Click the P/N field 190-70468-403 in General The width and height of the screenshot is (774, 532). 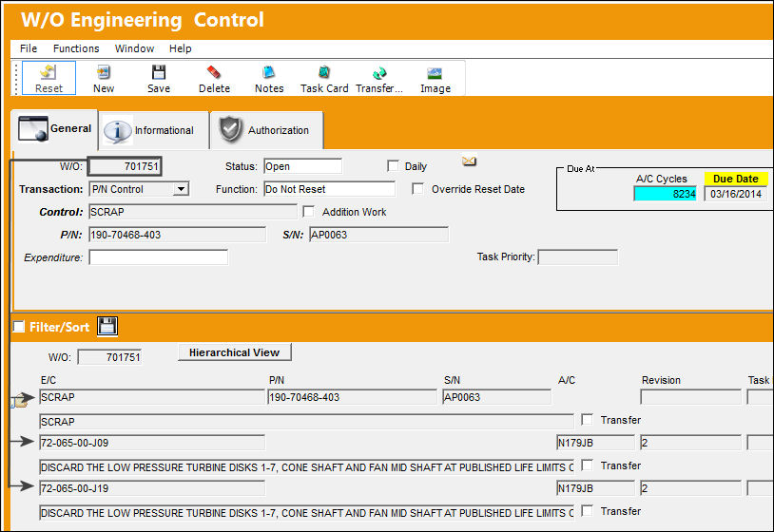(x=177, y=235)
